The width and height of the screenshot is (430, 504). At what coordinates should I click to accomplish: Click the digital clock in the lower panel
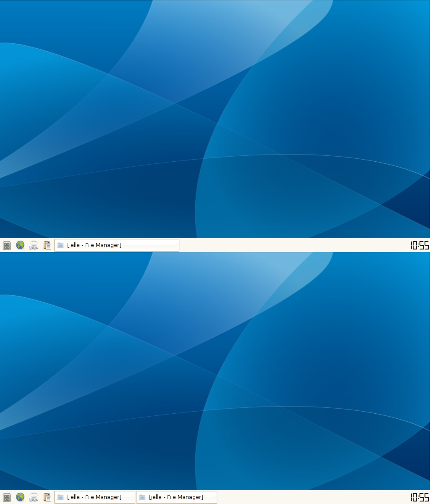click(x=420, y=497)
